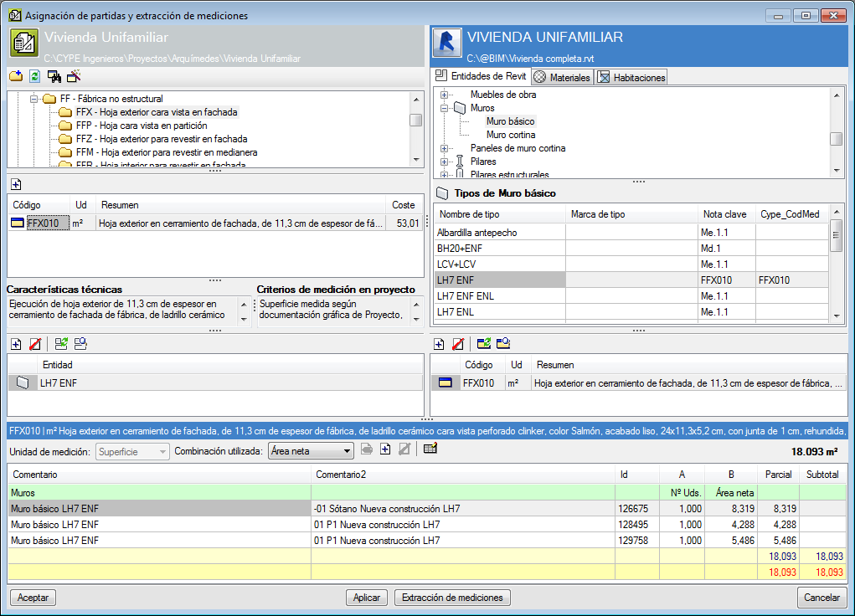Click the Nota clave column header
Image resolution: width=855 pixels, height=616 pixels.
(x=725, y=214)
